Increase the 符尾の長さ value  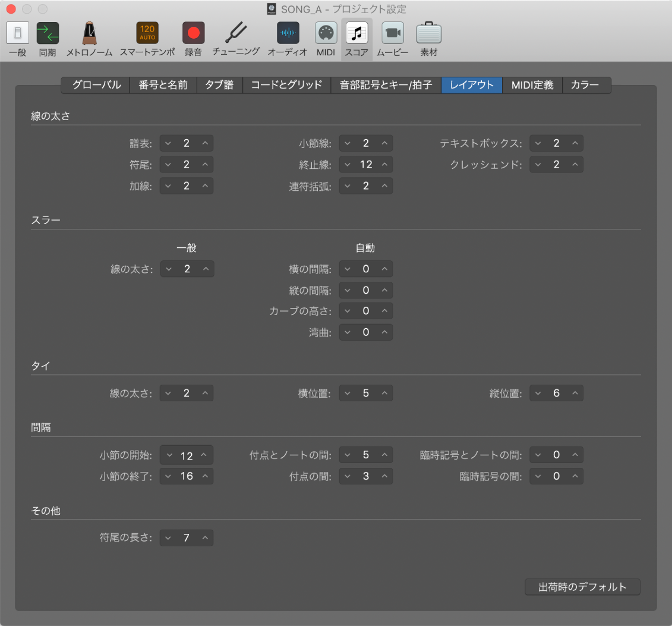click(206, 537)
